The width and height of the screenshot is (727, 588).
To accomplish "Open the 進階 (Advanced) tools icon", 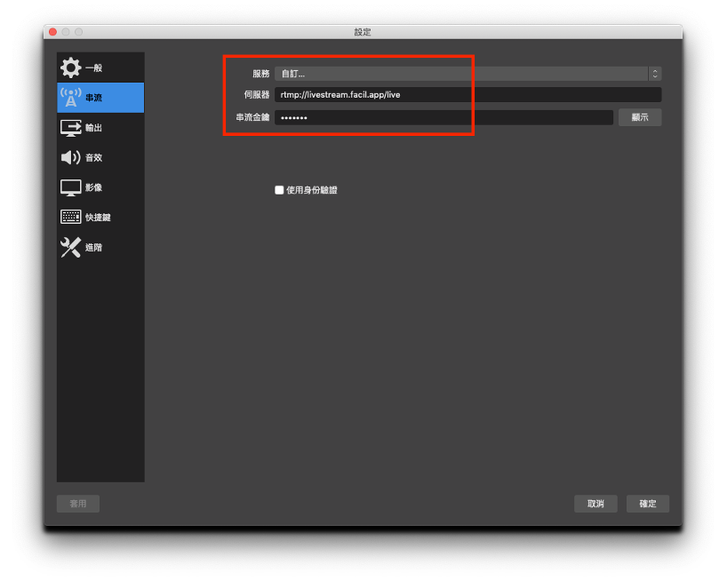I will point(70,248).
